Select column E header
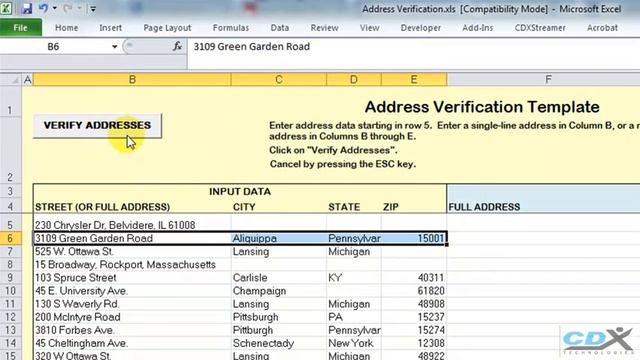The height and width of the screenshot is (360, 640). pos(414,79)
